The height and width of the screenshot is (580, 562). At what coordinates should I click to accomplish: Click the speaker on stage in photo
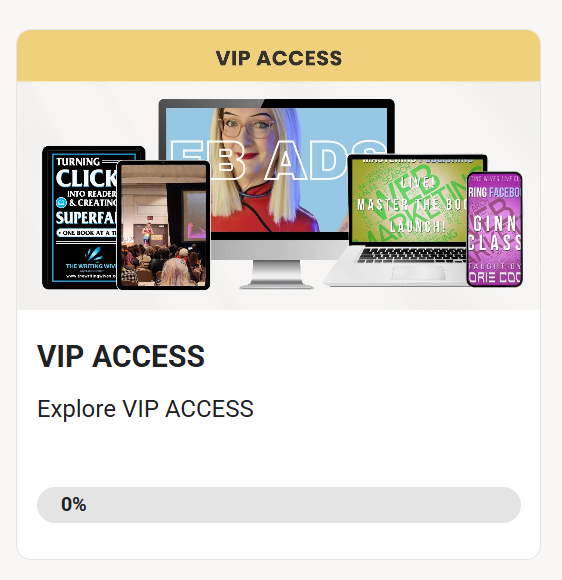[x=147, y=234]
